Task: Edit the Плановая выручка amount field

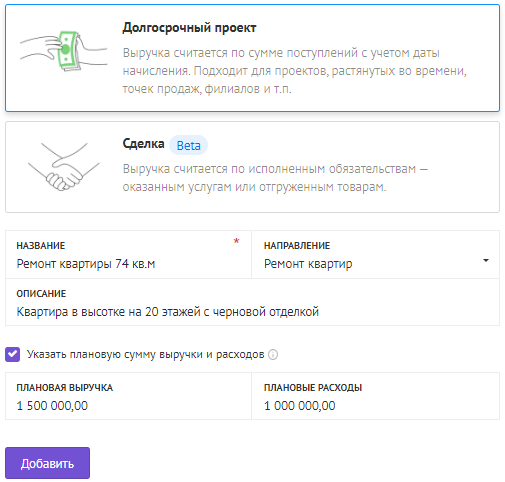Action: (128, 396)
